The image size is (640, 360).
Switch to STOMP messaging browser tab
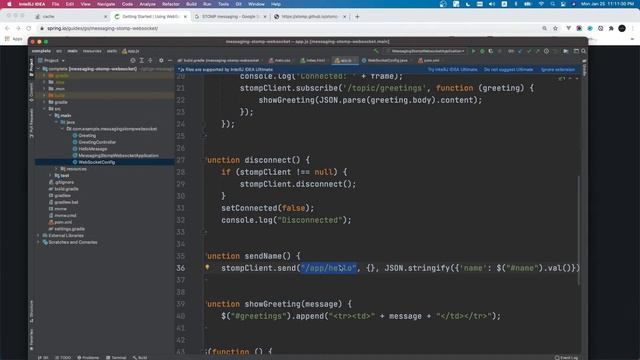[231, 17]
